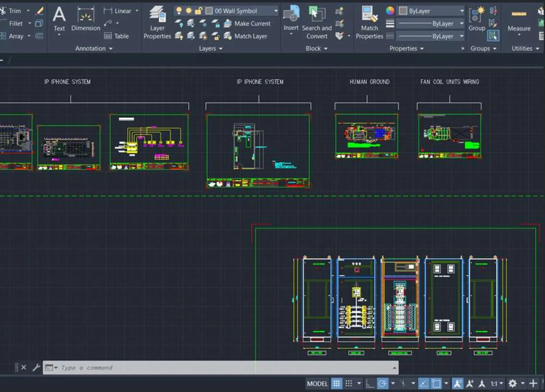Open the Insert block tool
This screenshot has height=392, width=545.
[x=291, y=20]
